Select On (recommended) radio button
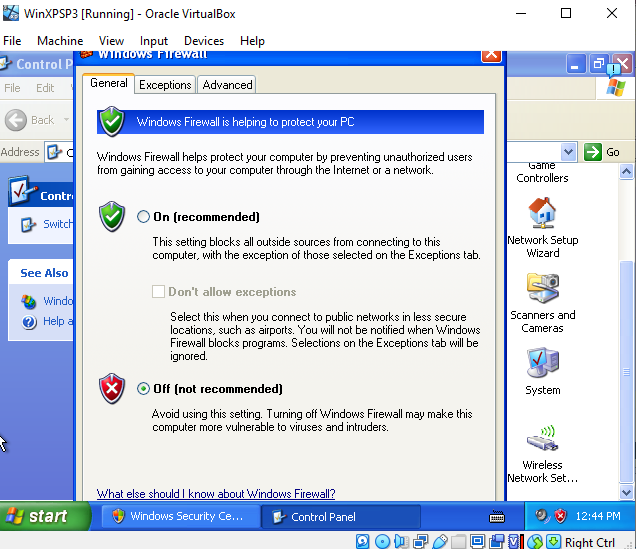The image size is (636, 549). click(143, 217)
